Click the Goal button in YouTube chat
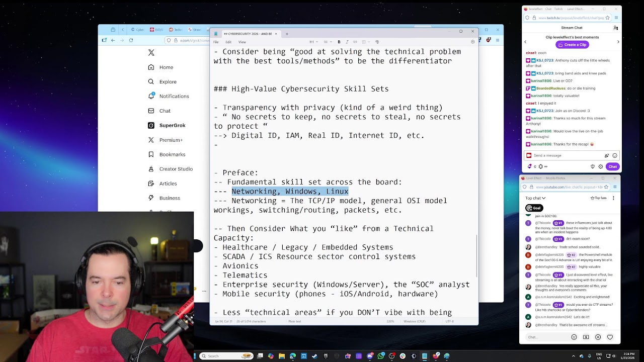This screenshot has width=644, height=362. pyautogui.click(x=534, y=208)
